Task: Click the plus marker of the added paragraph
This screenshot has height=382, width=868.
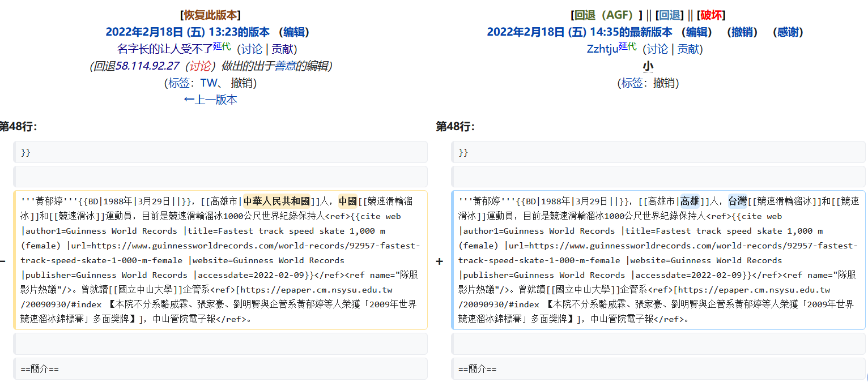Action: (x=439, y=261)
